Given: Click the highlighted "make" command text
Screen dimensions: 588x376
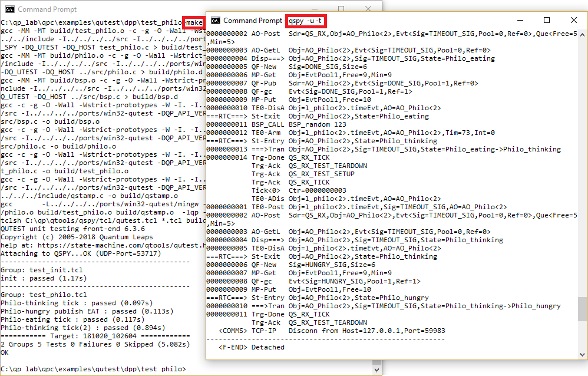Looking at the screenshot, I should click(x=194, y=22).
